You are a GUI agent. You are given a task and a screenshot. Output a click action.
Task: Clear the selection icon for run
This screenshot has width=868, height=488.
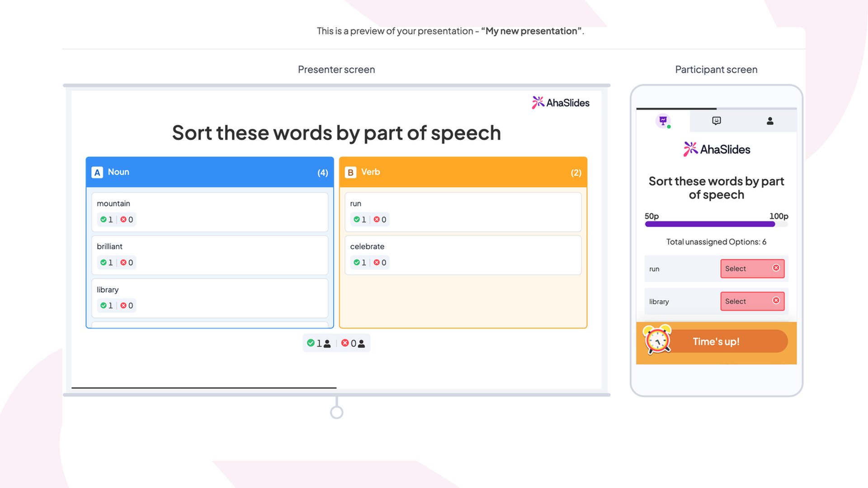pyautogui.click(x=776, y=268)
